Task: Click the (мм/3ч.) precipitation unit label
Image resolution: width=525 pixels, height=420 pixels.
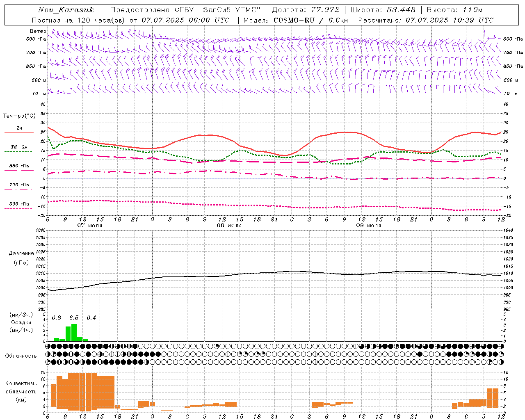Action: pyautogui.click(x=21, y=315)
